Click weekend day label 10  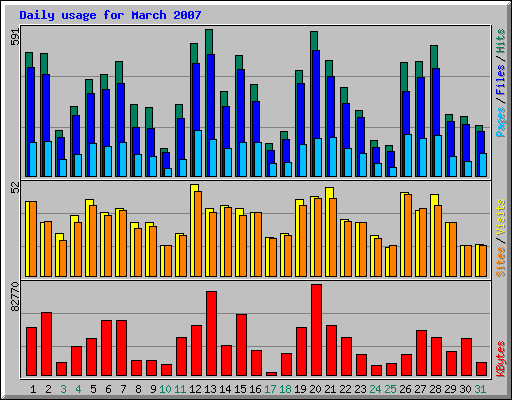[165, 389]
